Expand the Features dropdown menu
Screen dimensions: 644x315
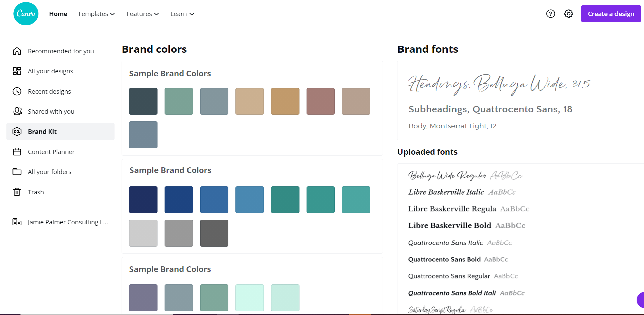click(x=143, y=14)
